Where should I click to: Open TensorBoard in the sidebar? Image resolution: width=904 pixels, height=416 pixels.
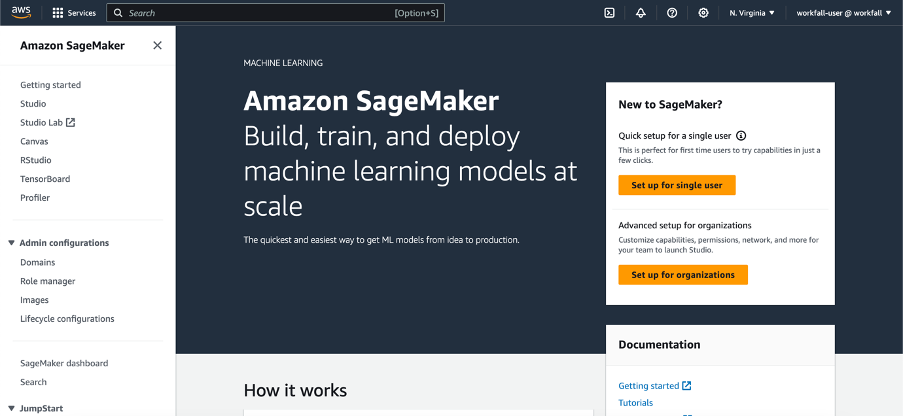(45, 179)
